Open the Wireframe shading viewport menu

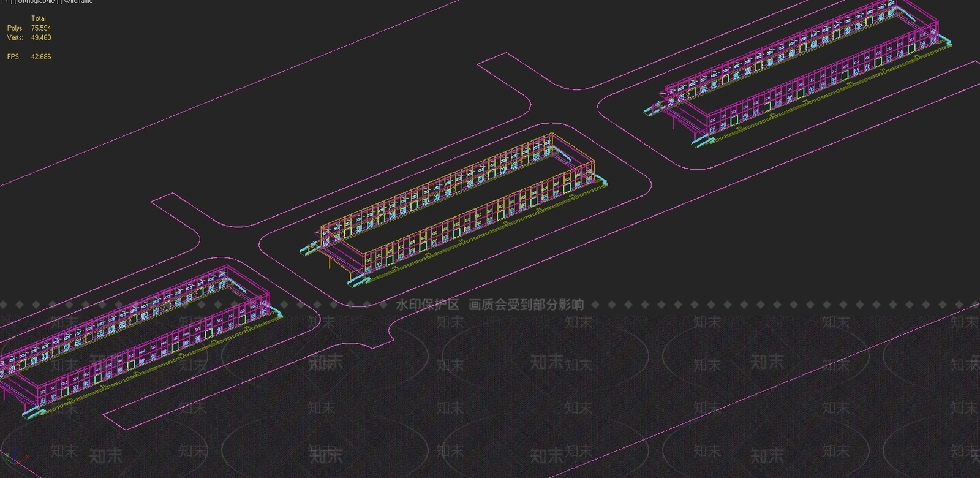click(x=78, y=2)
